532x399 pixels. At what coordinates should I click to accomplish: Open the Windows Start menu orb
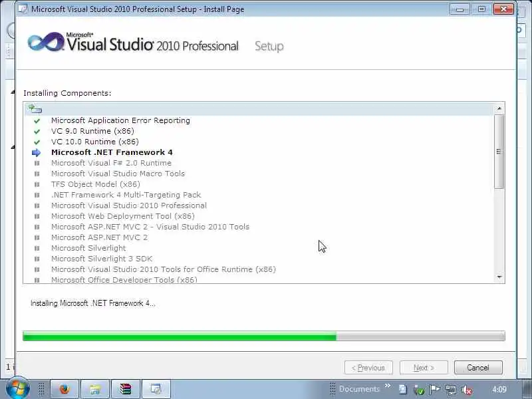coord(17,389)
